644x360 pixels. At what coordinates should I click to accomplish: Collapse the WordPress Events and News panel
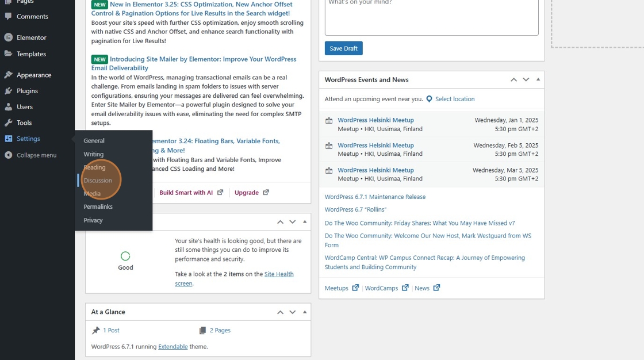[x=538, y=80]
